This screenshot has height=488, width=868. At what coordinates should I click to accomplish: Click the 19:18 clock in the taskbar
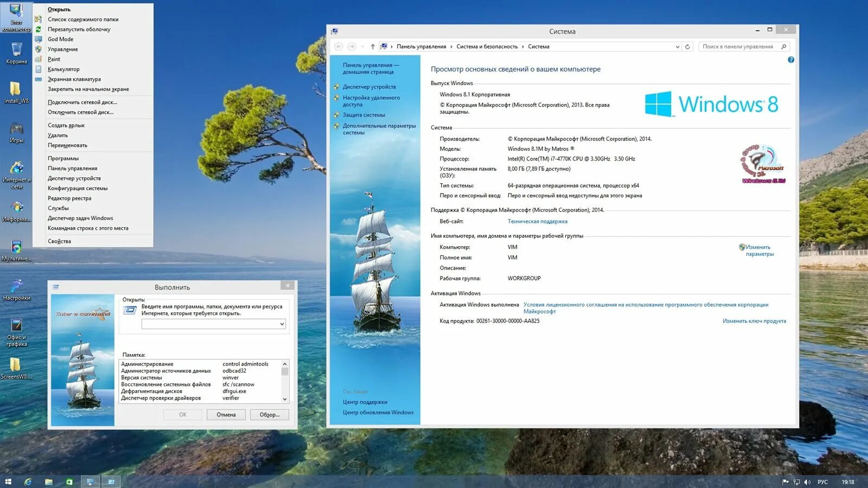pyautogui.click(x=848, y=481)
